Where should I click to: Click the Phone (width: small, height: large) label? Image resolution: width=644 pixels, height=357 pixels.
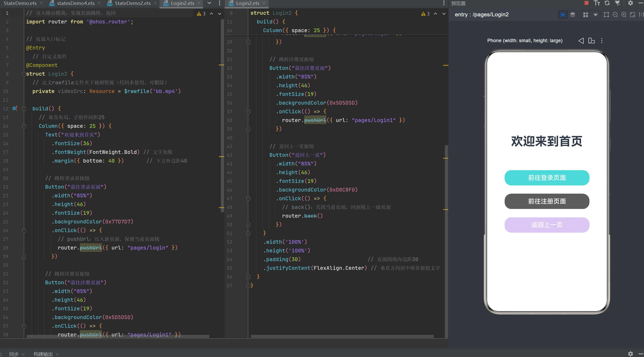click(525, 41)
